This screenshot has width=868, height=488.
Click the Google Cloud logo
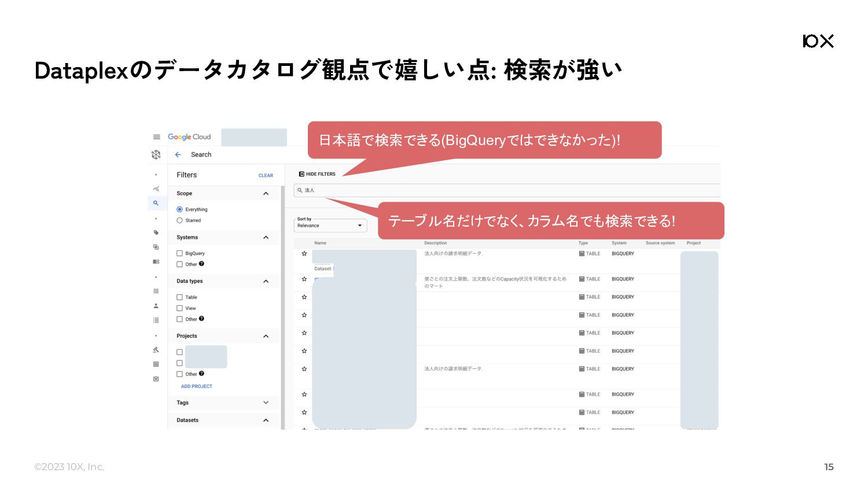(x=189, y=137)
